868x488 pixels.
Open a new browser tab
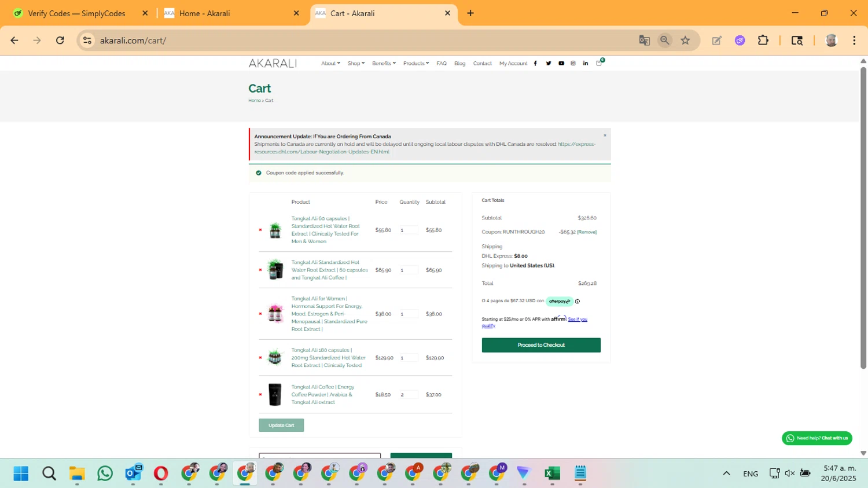pyautogui.click(x=470, y=13)
